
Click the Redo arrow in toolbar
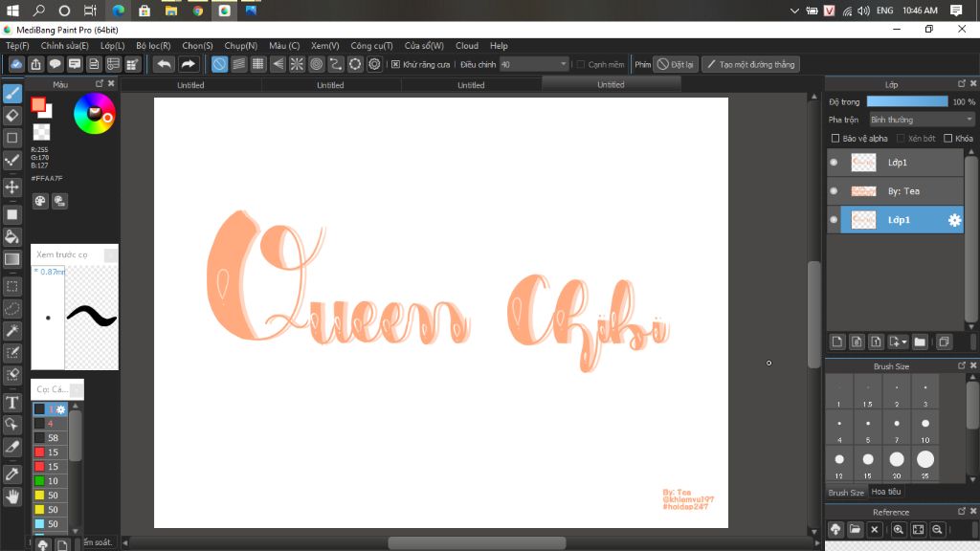188,64
